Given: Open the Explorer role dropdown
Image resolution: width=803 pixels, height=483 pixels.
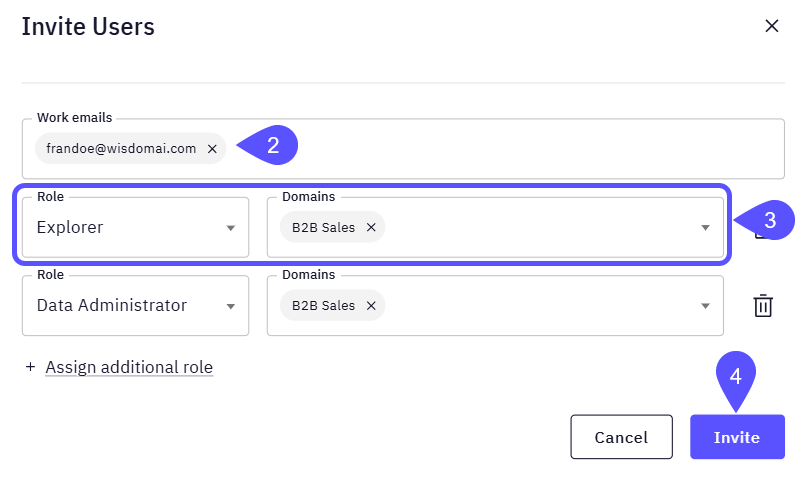Looking at the screenshot, I should pyautogui.click(x=231, y=227).
